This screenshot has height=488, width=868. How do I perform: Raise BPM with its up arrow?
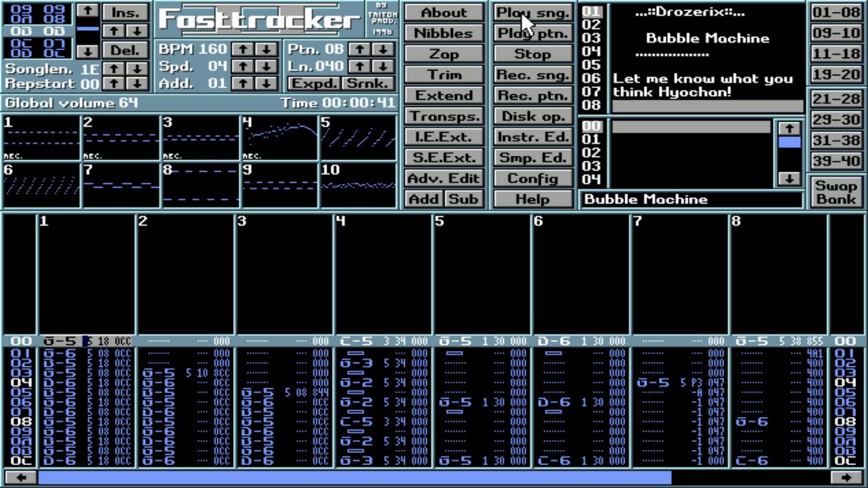(x=243, y=49)
